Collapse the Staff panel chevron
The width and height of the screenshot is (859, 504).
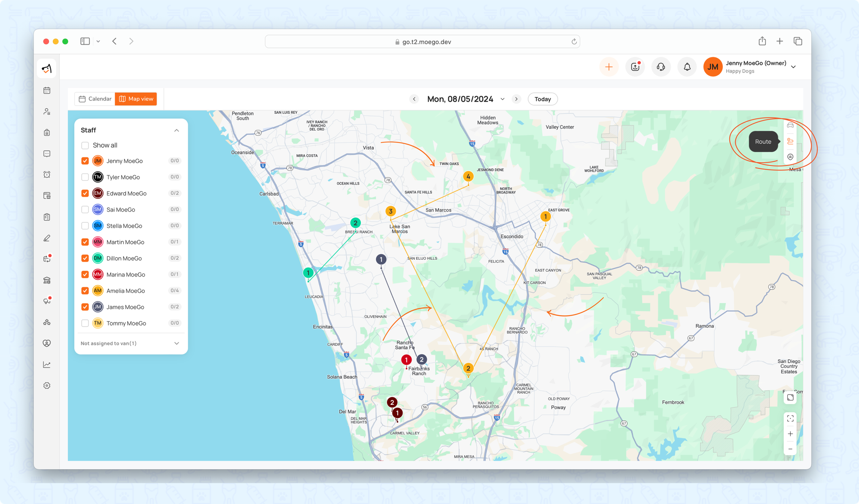point(177,130)
